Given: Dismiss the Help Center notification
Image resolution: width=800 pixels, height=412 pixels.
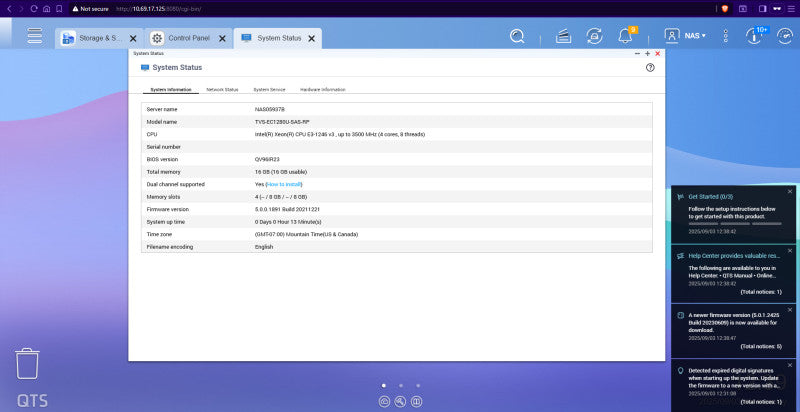Looking at the screenshot, I should pyautogui.click(x=790, y=250).
